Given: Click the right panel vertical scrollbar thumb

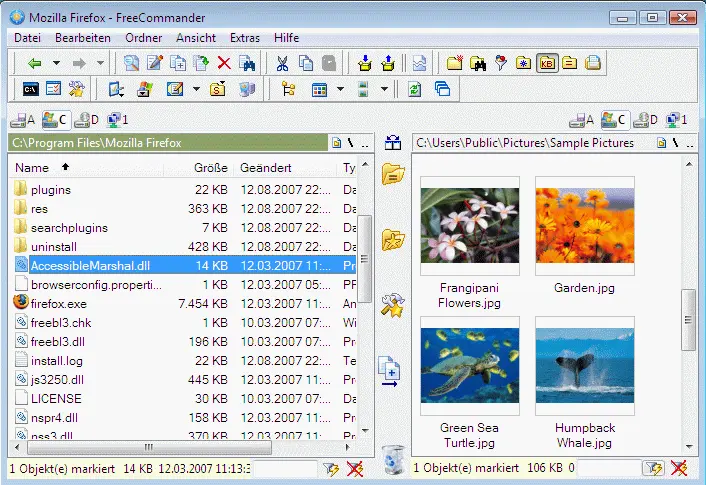Looking at the screenshot, I should 689,319.
